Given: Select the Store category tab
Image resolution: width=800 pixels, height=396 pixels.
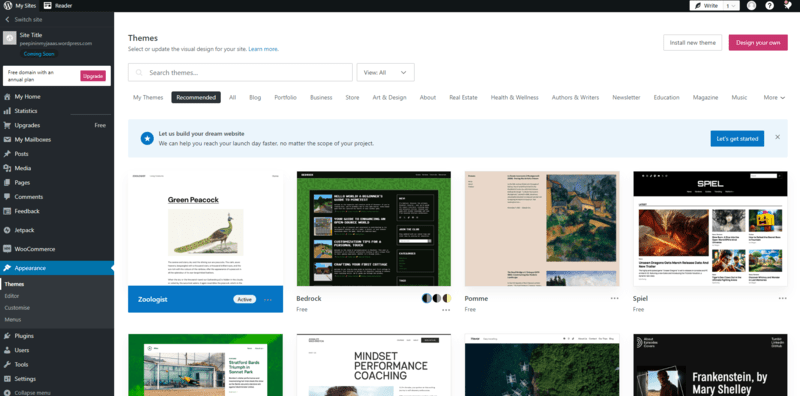Looking at the screenshot, I should [x=352, y=97].
